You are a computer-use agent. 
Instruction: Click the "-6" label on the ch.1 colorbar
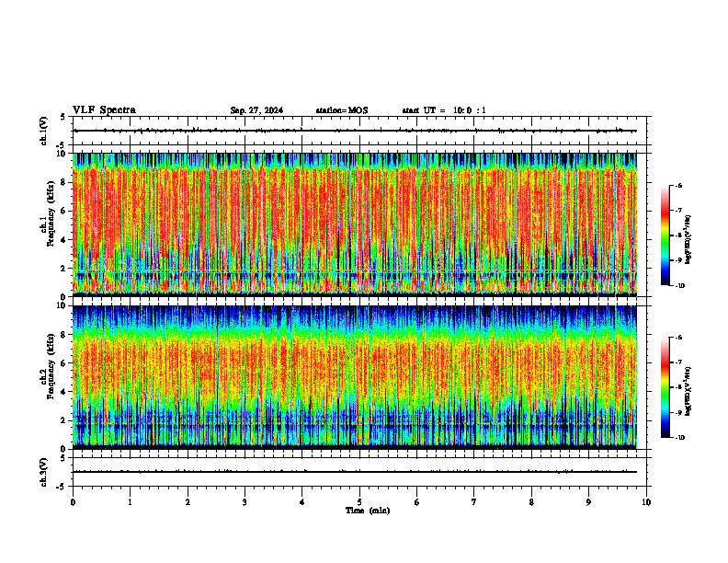[x=678, y=186]
